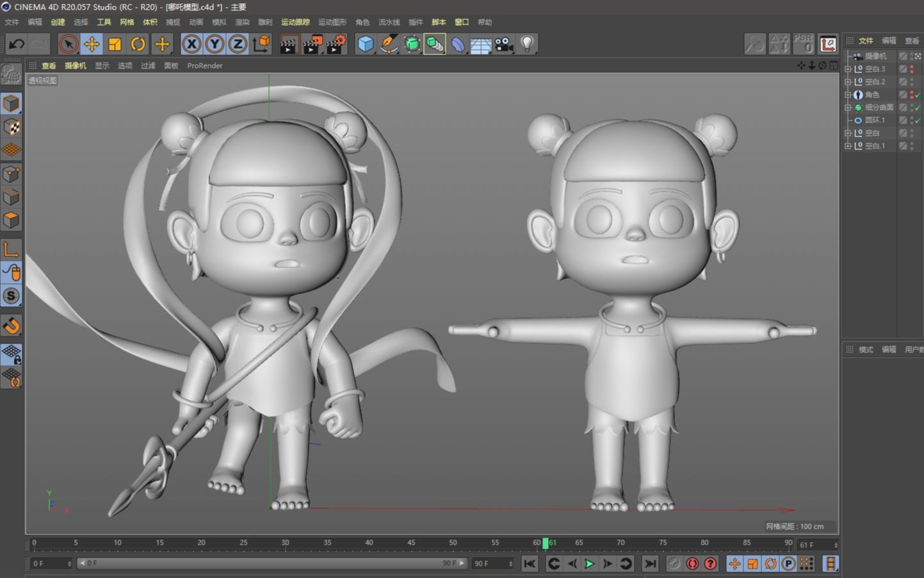Expand the 空白.3 null object
Image resolution: width=924 pixels, height=578 pixels.
click(x=848, y=69)
